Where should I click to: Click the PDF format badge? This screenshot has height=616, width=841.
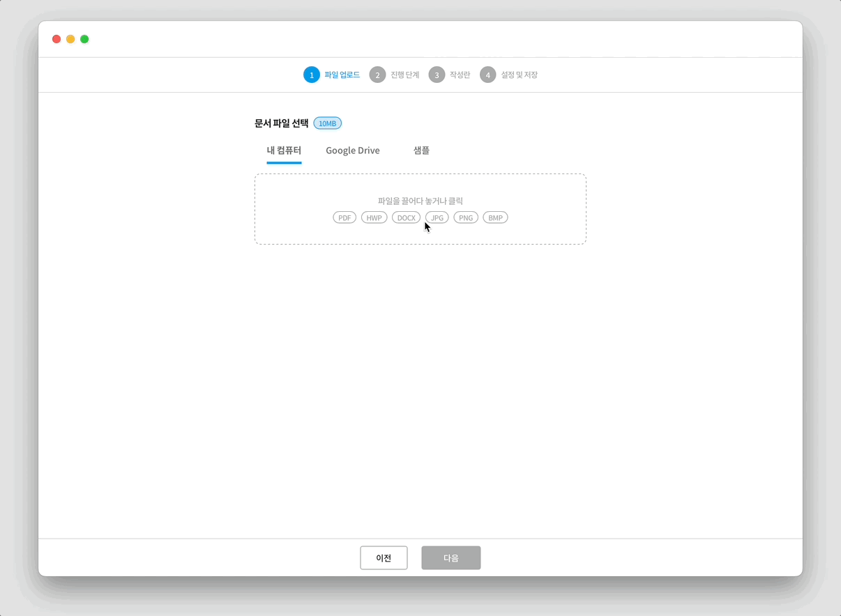(x=344, y=218)
